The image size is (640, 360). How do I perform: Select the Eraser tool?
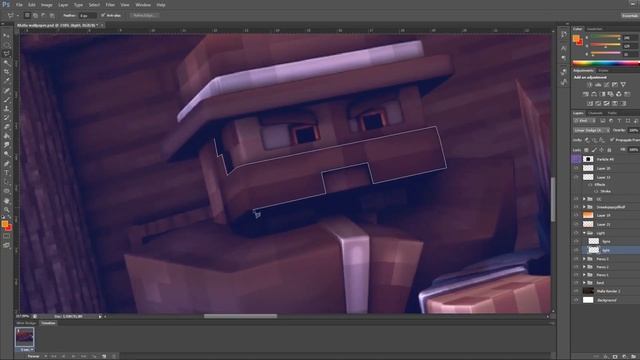(x=7, y=127)
